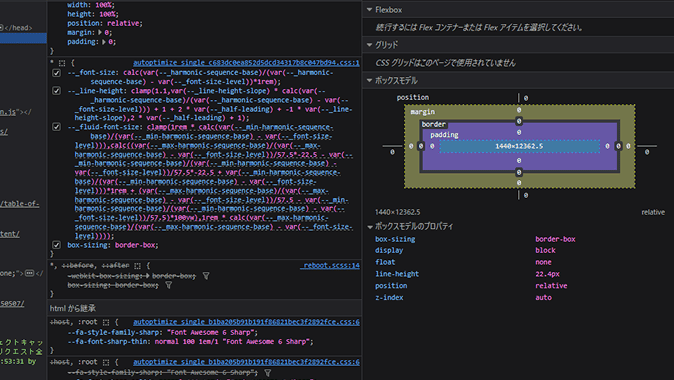Expand the padding shorthand triangle

pos(104,42)
